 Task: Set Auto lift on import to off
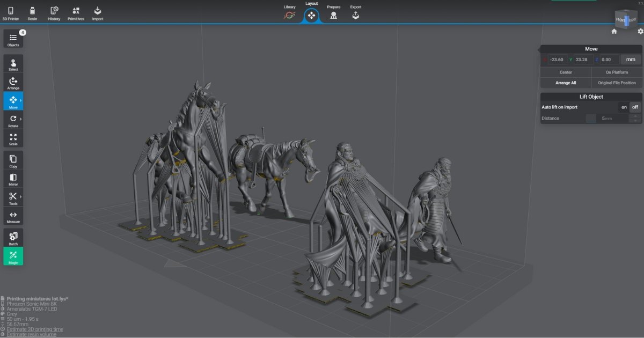pos(635,107)
